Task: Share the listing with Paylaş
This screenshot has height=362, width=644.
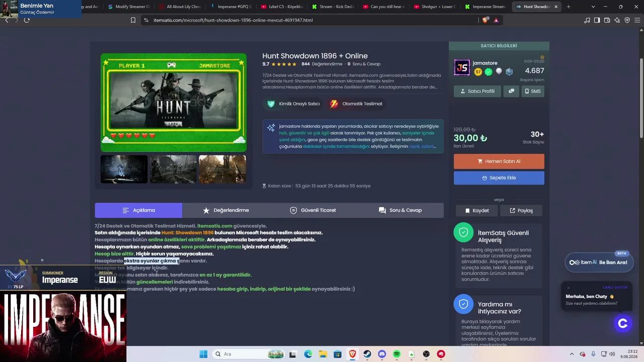Action: click(521, 211)
